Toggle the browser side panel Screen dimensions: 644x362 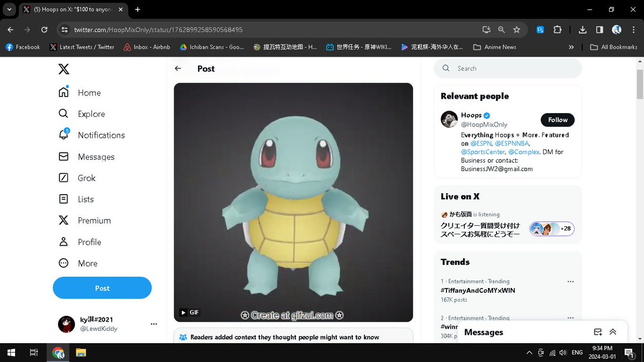(x=599, y=29)
